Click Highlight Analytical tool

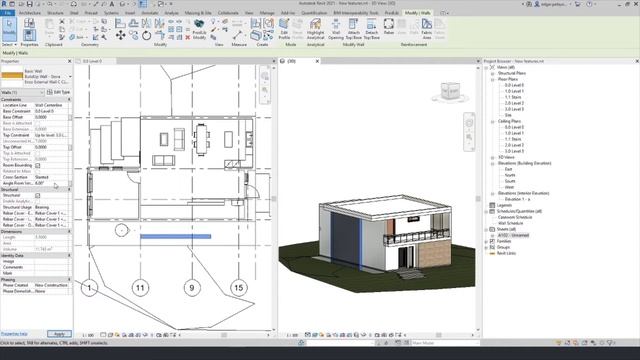[315, 29]
